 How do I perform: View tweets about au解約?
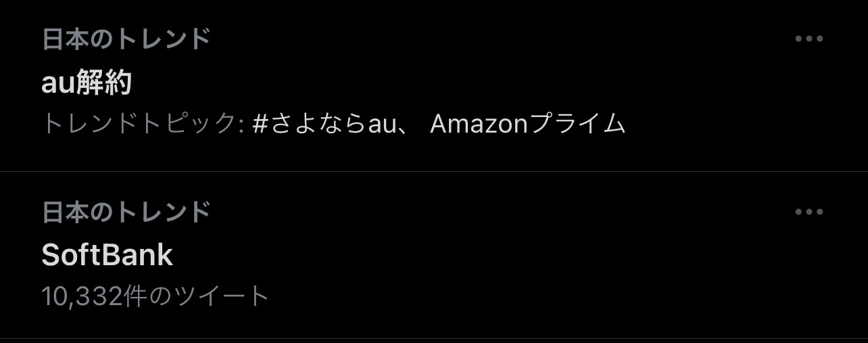[87, 83]
